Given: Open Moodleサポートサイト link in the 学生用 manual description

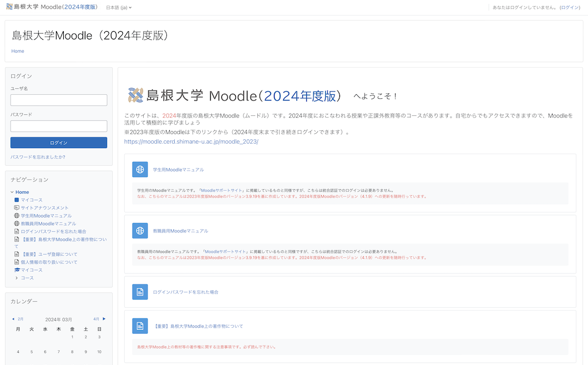Looking at the screenshot, I should (222, 191).
